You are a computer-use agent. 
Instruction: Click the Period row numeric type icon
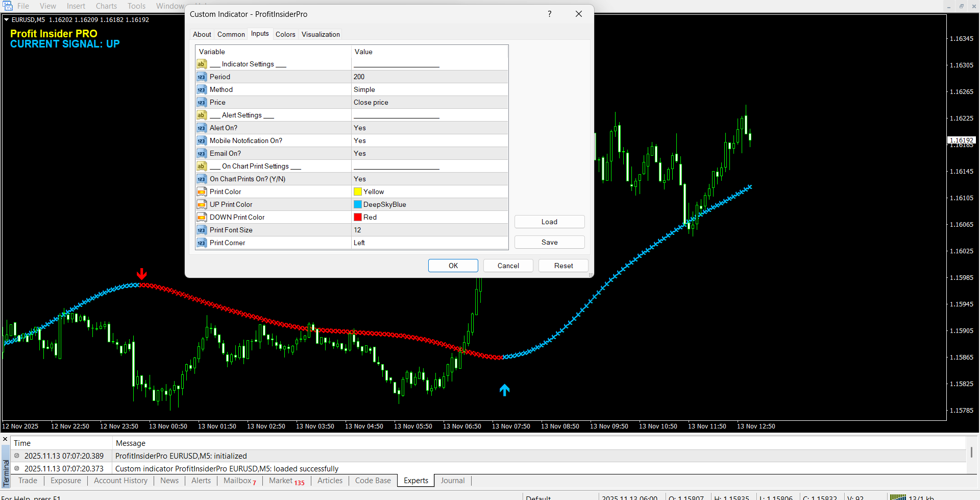pos(202,77)
